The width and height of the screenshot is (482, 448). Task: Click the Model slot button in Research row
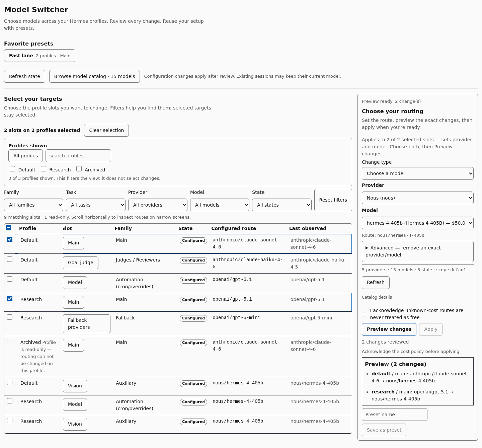[x=75, y=404]
